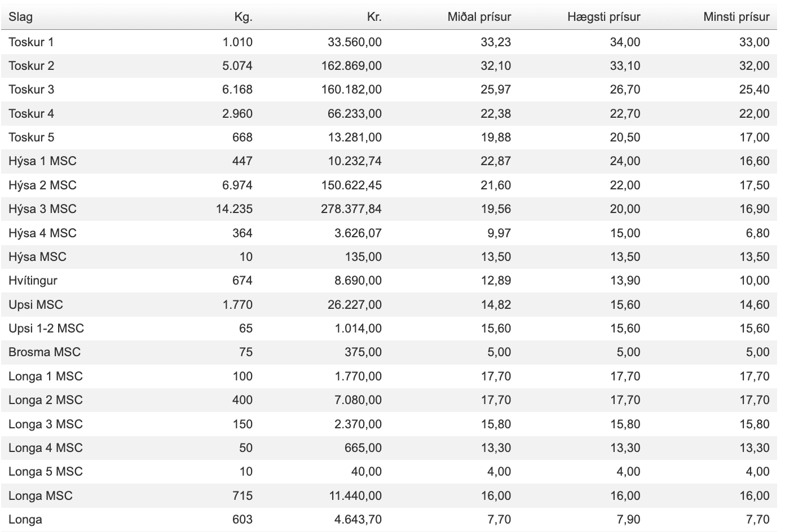Click the average price 9,97 cell
Image resolution: width=785 pixels, height=532 pixels.
click(499, 233)
